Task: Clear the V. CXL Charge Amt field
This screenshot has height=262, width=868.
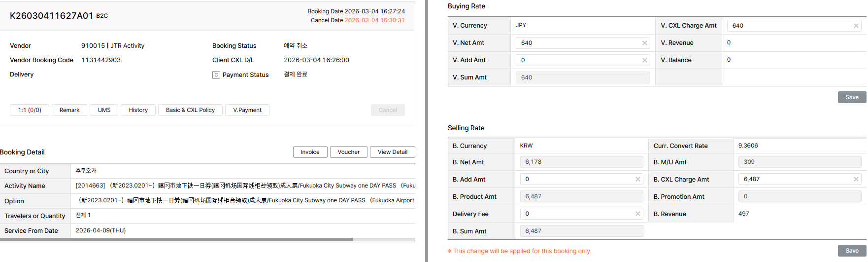Action: [856, 26]
